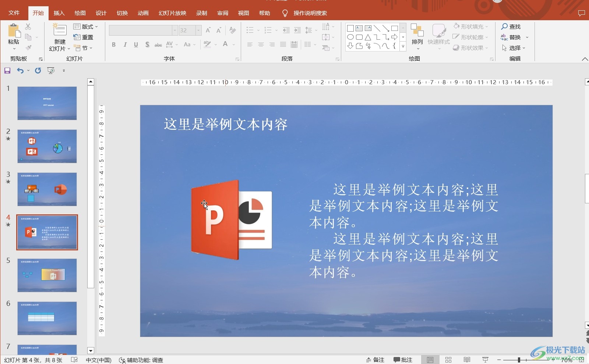Image resolution: width=589 pixels, height=364 pixels.
Task: Click the decrease indent icon
Action: click(x=286, y=30)
